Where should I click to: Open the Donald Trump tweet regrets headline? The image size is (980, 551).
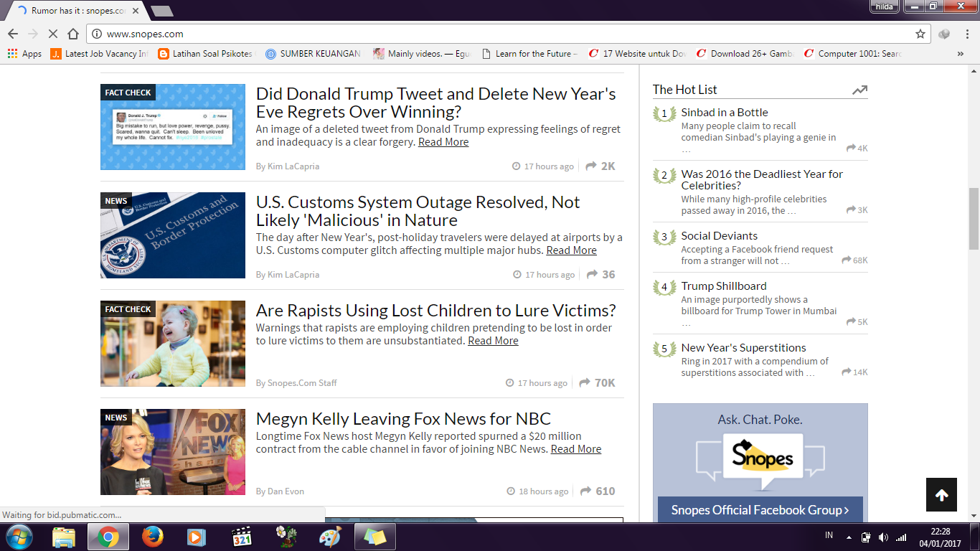(x=436, y=103)
